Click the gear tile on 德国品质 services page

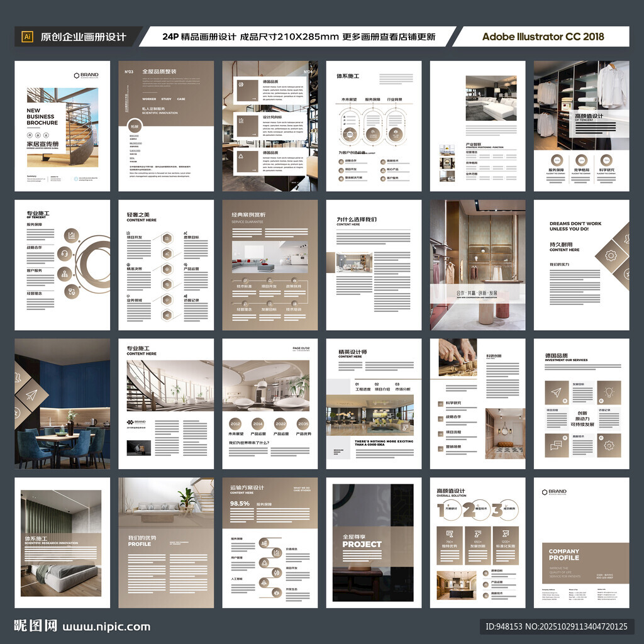pos(609,445)
